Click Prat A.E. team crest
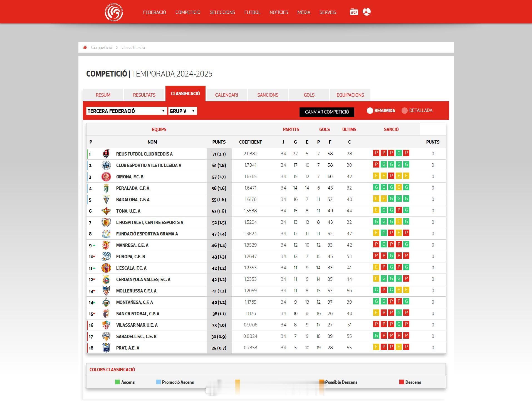532x401 pixels. [106, 348]
